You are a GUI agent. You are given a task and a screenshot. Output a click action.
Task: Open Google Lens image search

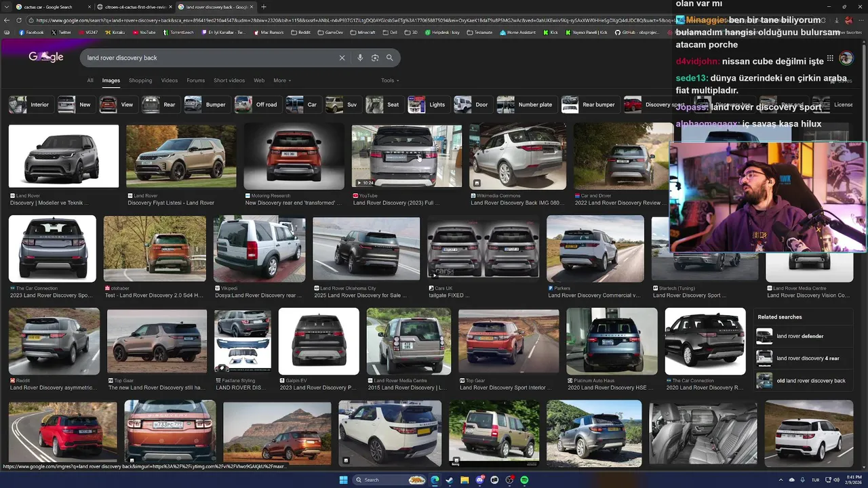pos(375,58)
